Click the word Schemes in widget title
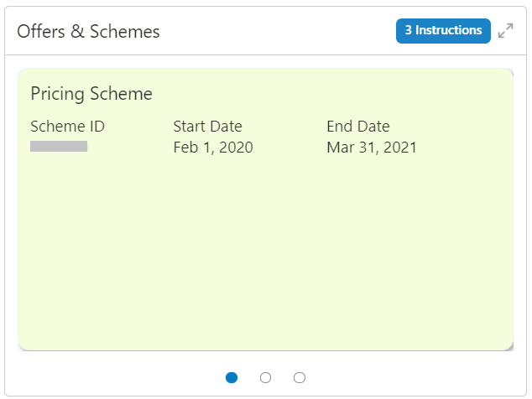The height and width of the screenshot is (399, 532). pos(124,32)
